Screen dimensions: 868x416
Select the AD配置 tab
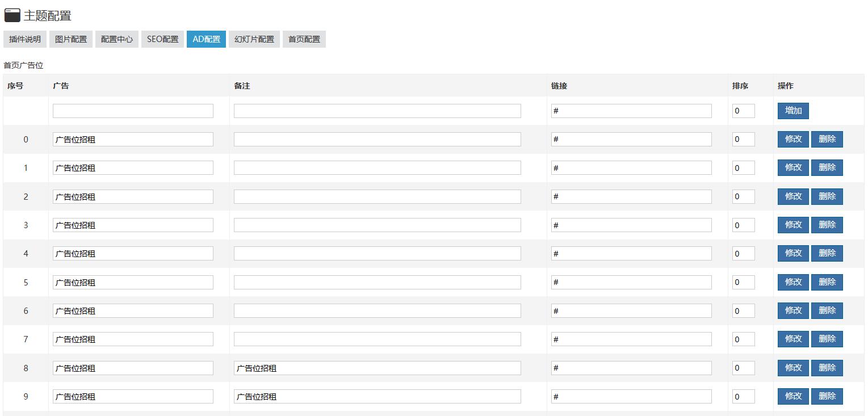click(x=206, y=39)
